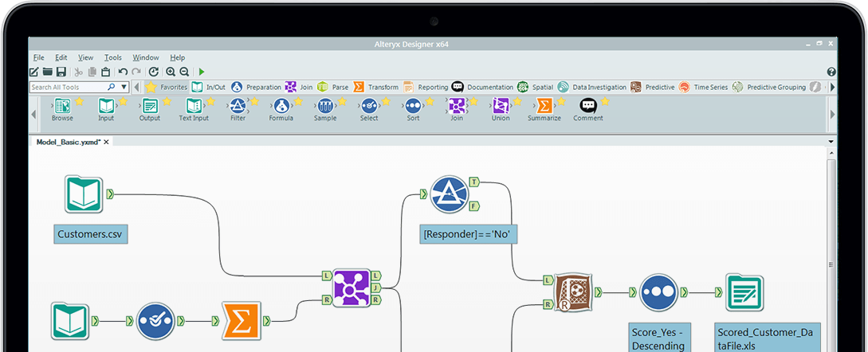Open the Tools menu
868x352 pixels.
point(113,57)
